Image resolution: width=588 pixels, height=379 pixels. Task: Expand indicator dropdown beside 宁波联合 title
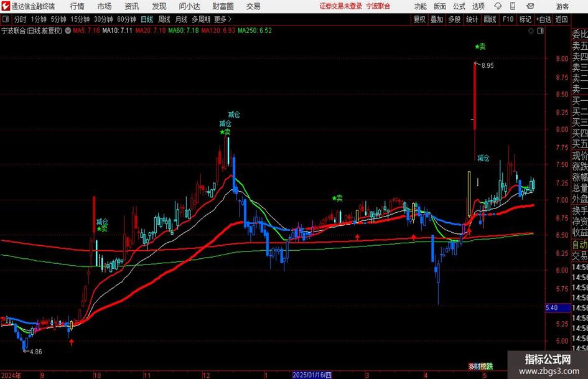pos(68,30)
